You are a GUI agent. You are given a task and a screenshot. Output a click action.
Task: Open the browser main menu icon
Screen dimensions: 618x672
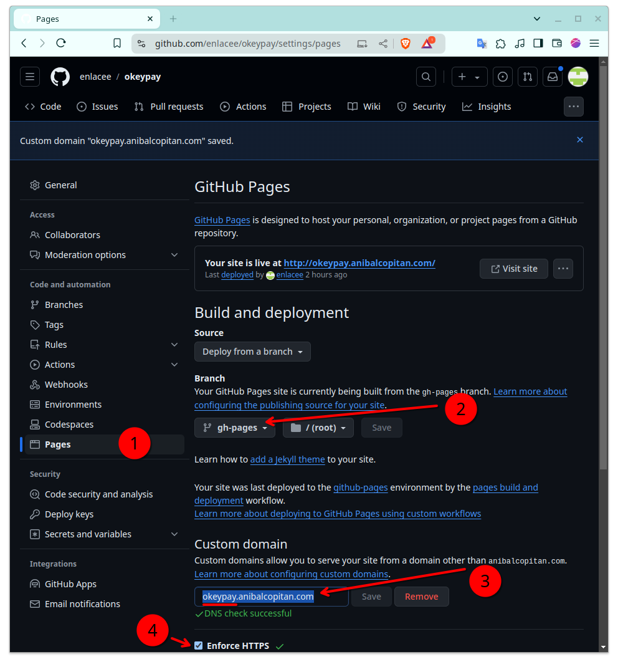click(x=594, y=43)
